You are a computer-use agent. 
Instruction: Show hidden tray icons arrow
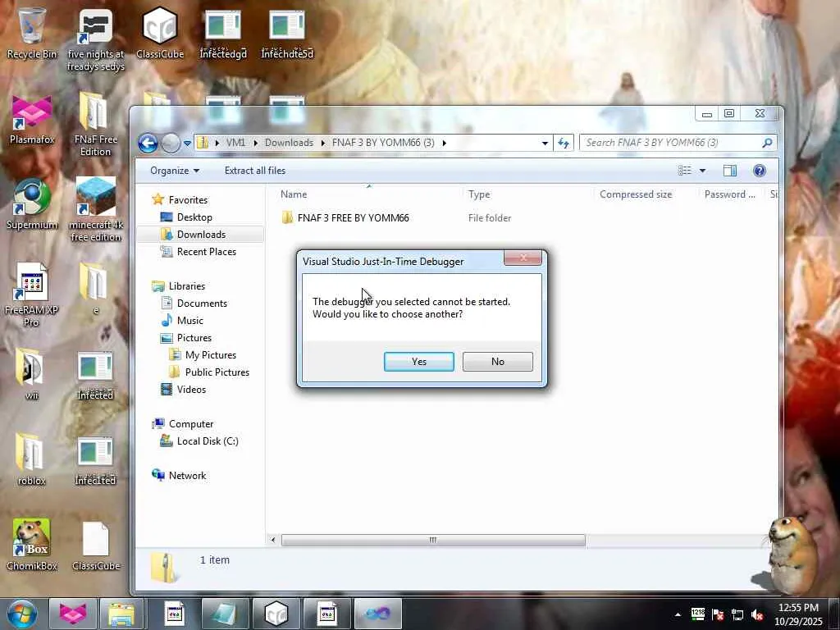[678, 614]
